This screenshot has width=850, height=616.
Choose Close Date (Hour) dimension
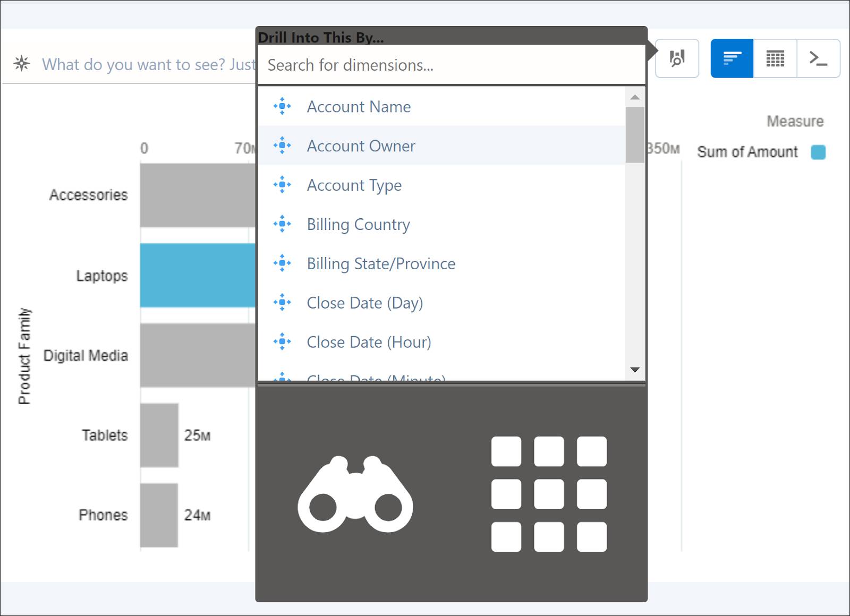pos(441,341)
